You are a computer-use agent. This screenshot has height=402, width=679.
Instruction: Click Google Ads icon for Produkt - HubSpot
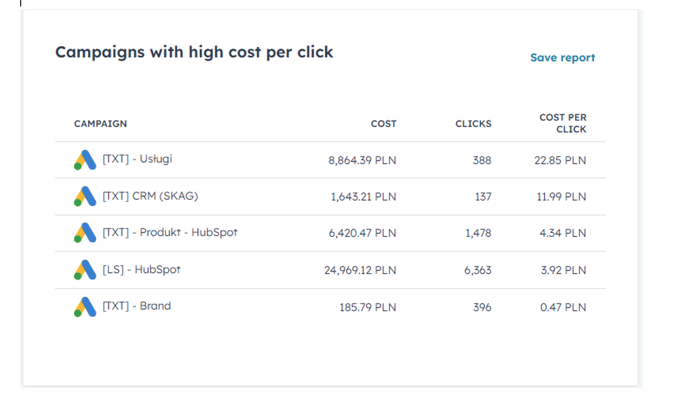pyautogui.click(x=85, y=233)
